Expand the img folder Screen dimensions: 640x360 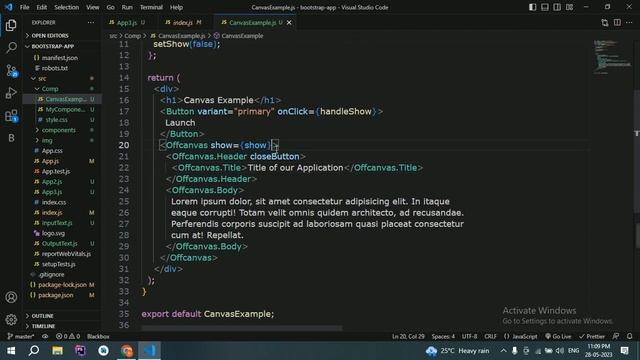pos(47,140)
